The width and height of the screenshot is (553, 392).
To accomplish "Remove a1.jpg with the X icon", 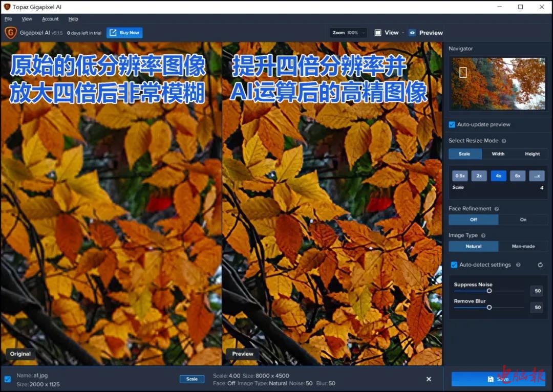I will click(x=429, y=379).
